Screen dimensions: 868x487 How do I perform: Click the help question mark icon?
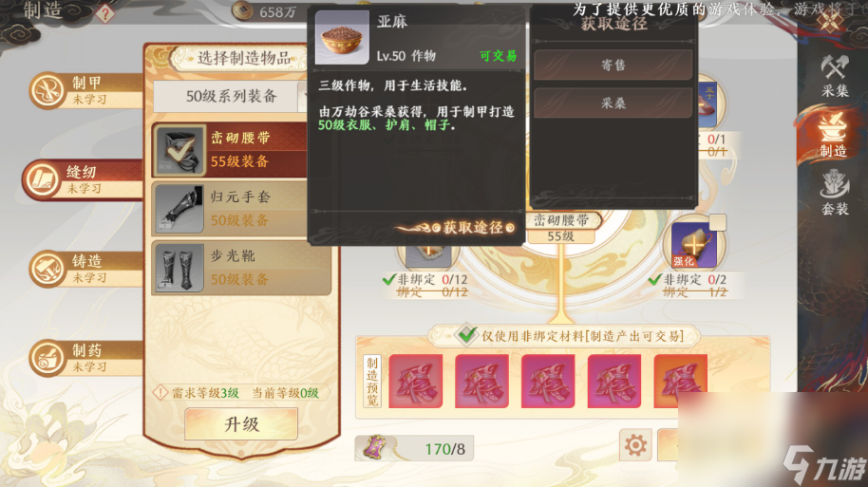(x=105, y=13)
